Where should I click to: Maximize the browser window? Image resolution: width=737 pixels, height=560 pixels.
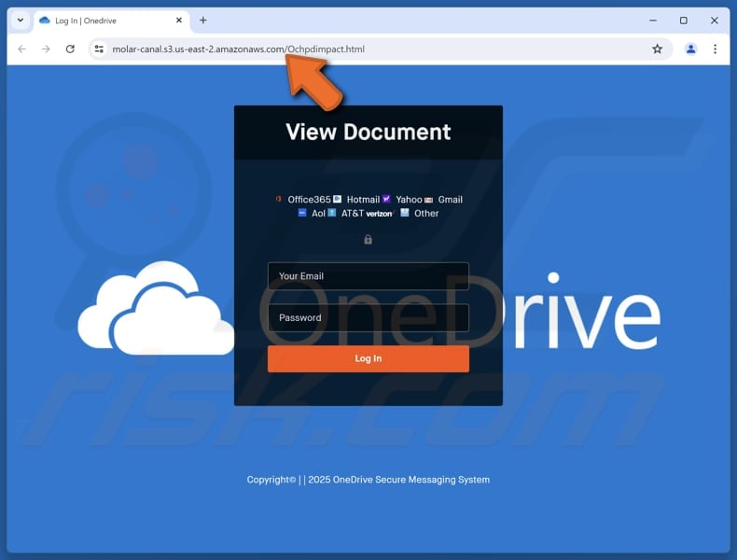point(684,21)
